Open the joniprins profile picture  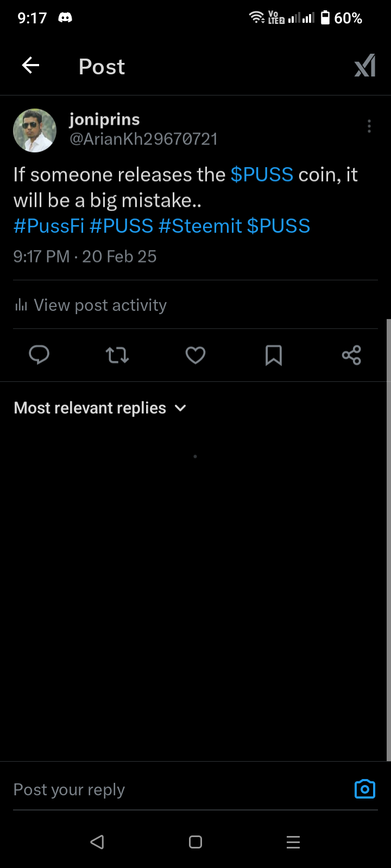pyautogui.click(x=35, y=130)
